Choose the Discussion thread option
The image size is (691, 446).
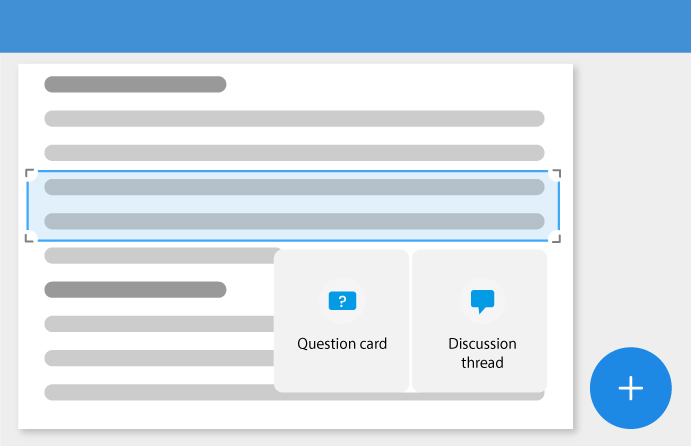pyautogui.click(x=480, y=321)
